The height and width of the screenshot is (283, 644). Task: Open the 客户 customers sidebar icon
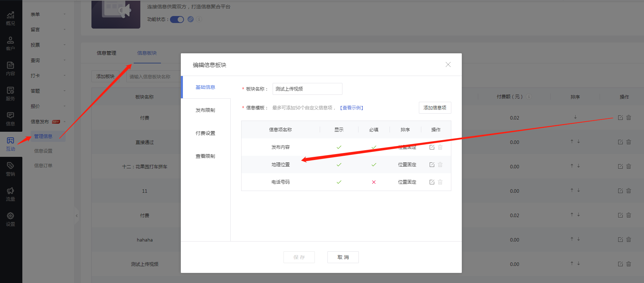10,44
